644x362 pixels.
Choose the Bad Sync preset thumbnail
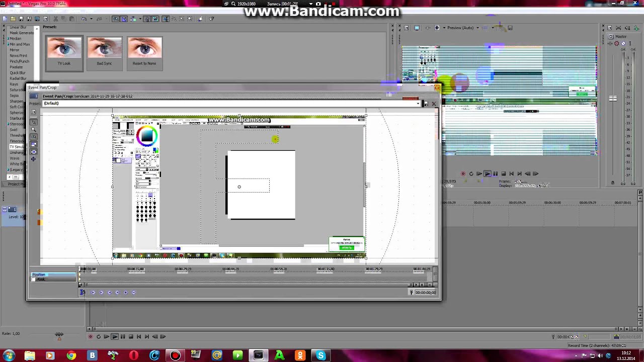[104, 52]
